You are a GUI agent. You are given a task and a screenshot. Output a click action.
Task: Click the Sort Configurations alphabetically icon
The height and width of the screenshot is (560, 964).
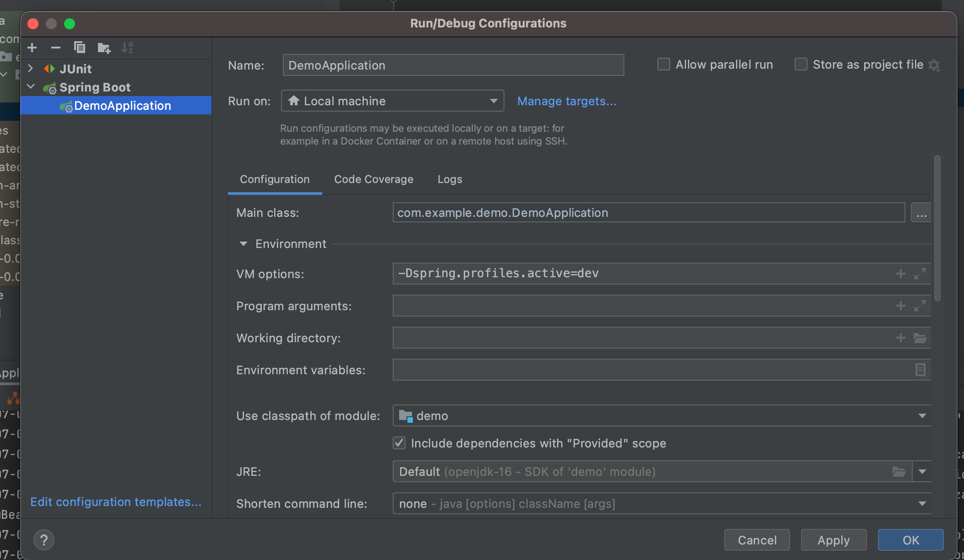pos(127,48)
